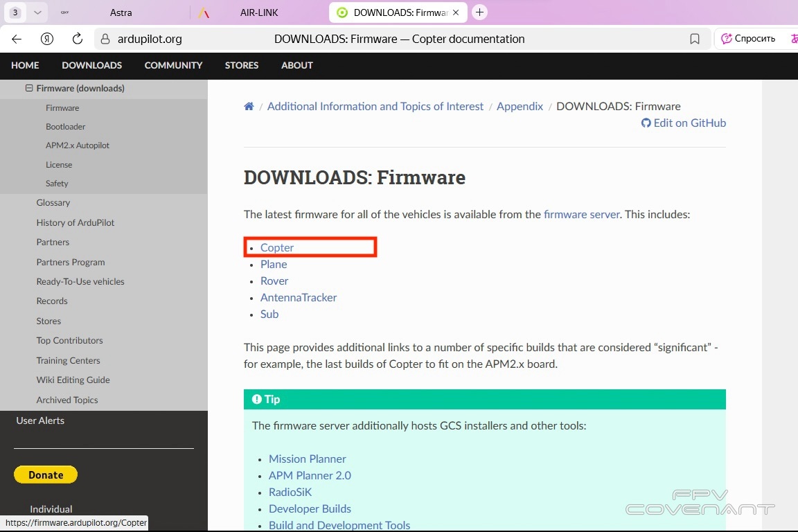Image resolution: width=798 pixels, height=532 pixels.
Task: Open the Stores sidebar link
Action: (x=48, y=321)
